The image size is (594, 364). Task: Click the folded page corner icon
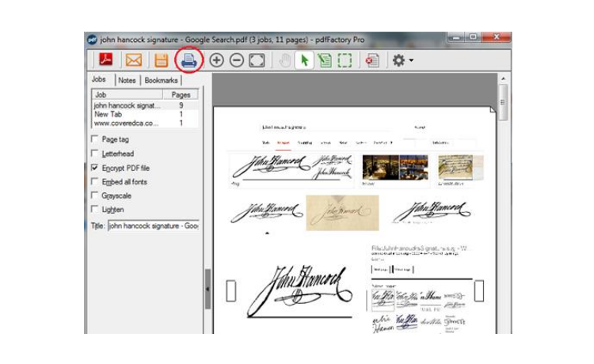pyautogui.click(x=492, y=109)
